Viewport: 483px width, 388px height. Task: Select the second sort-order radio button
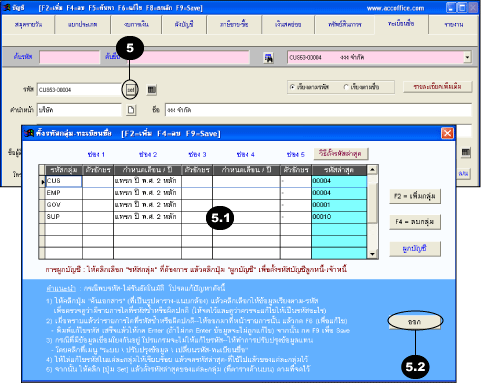[346, 87]
